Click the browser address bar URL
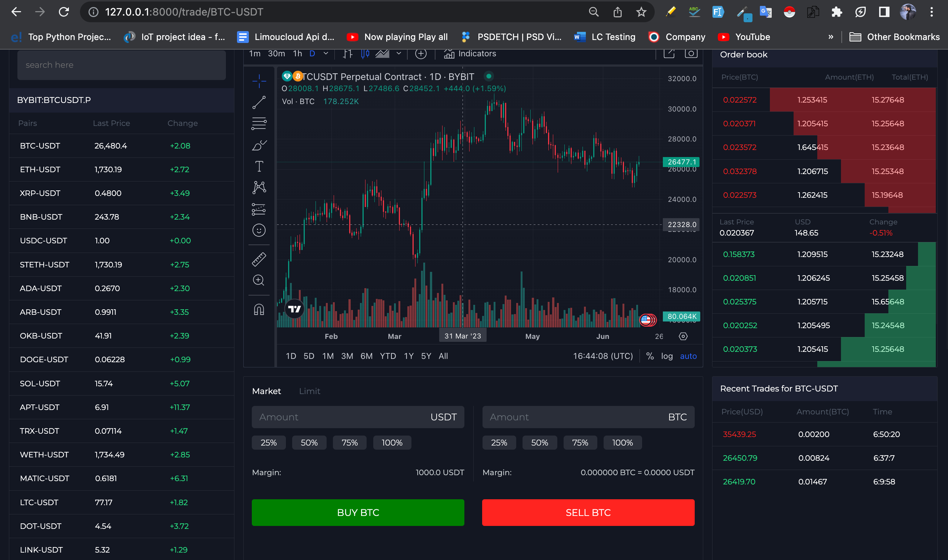Viewport: 948px width, 560px height. point(184,12)
